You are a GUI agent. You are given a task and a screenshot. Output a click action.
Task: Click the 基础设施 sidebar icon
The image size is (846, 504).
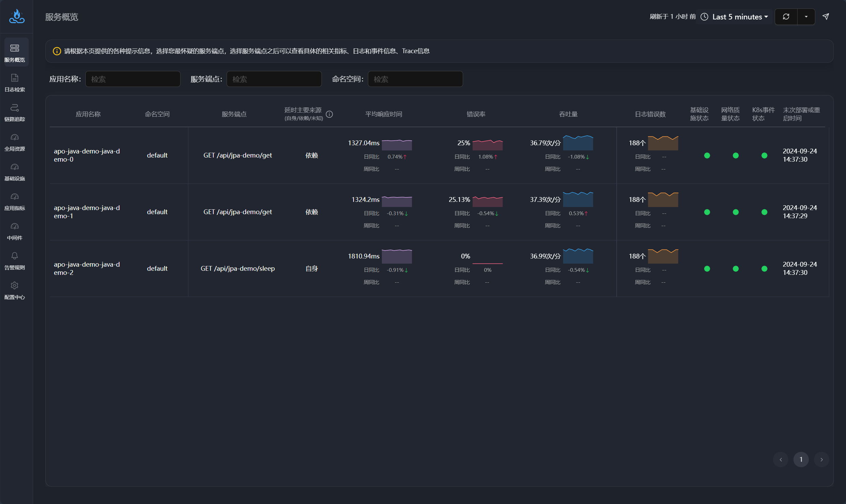(x=15, y=171)
